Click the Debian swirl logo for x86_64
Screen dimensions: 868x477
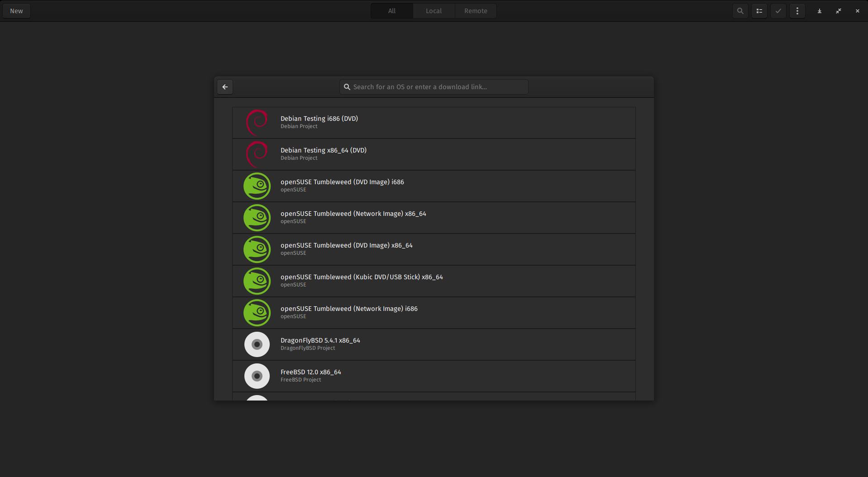[x=257, y=154]
